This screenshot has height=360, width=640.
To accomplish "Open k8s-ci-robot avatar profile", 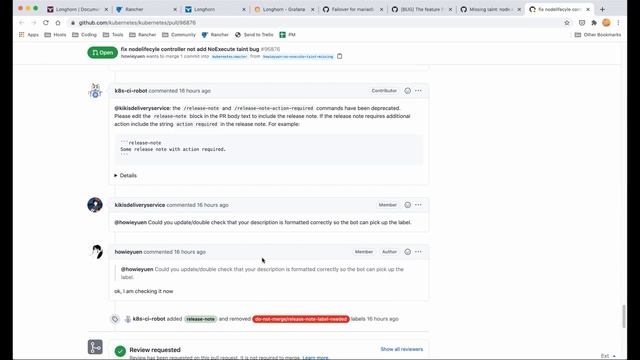I will [95, 91].
